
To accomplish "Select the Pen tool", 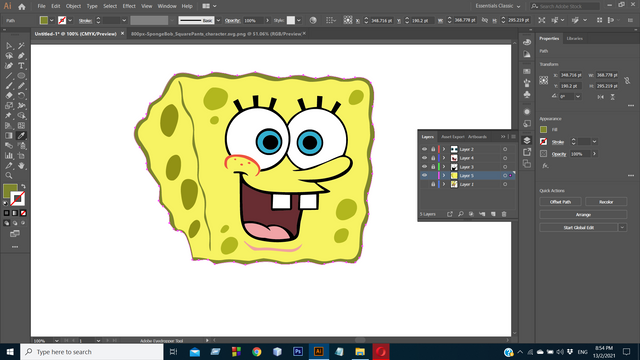I will point(21,56).
